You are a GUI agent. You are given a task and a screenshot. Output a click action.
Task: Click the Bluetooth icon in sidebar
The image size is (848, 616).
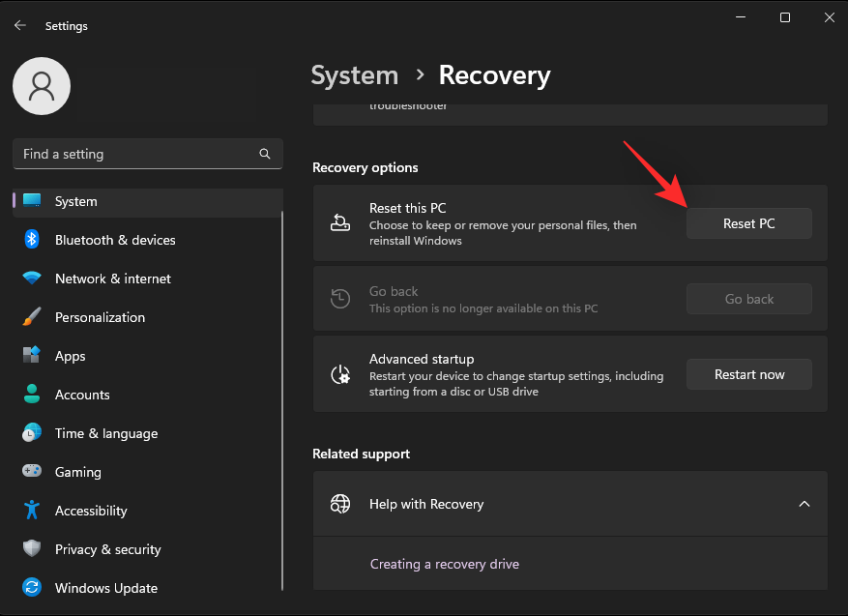(x=32, y=239)
